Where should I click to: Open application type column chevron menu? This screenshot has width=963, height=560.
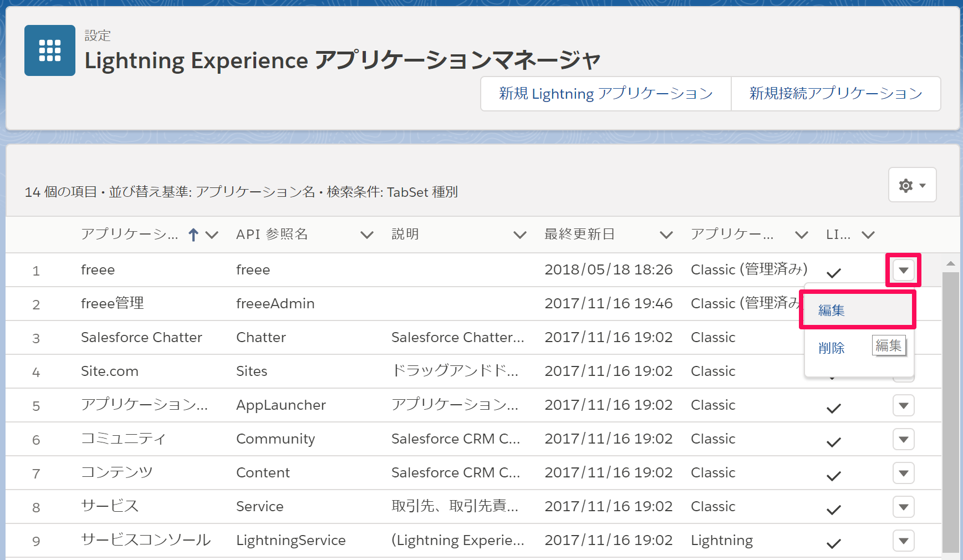click(802, 235)
